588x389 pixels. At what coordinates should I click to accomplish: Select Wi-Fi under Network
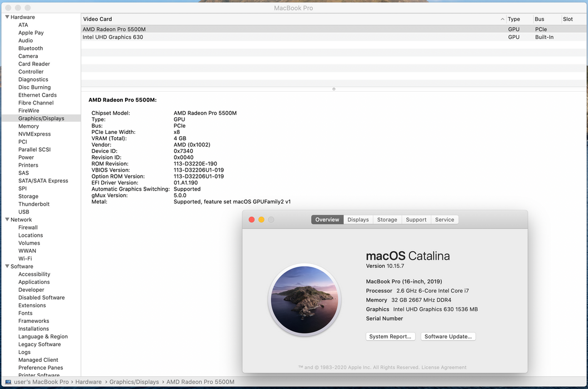coord(25,258)
